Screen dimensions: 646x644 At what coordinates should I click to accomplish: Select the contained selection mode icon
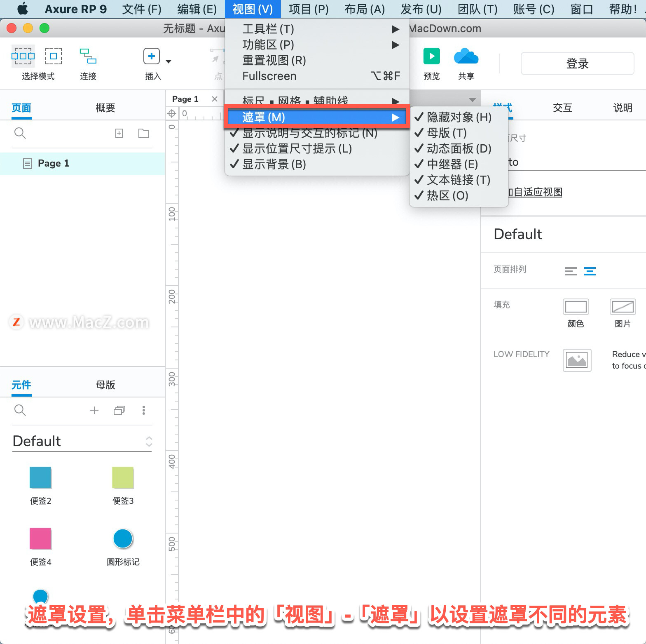coord(54,56)
